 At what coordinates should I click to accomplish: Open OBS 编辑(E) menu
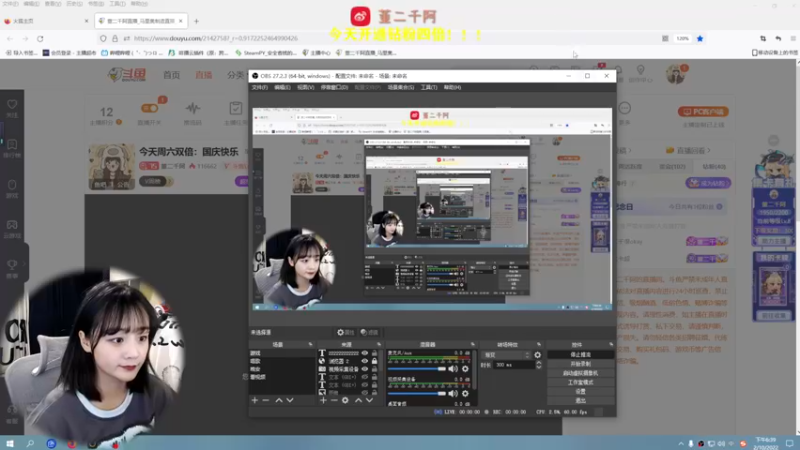click(282, 87)
